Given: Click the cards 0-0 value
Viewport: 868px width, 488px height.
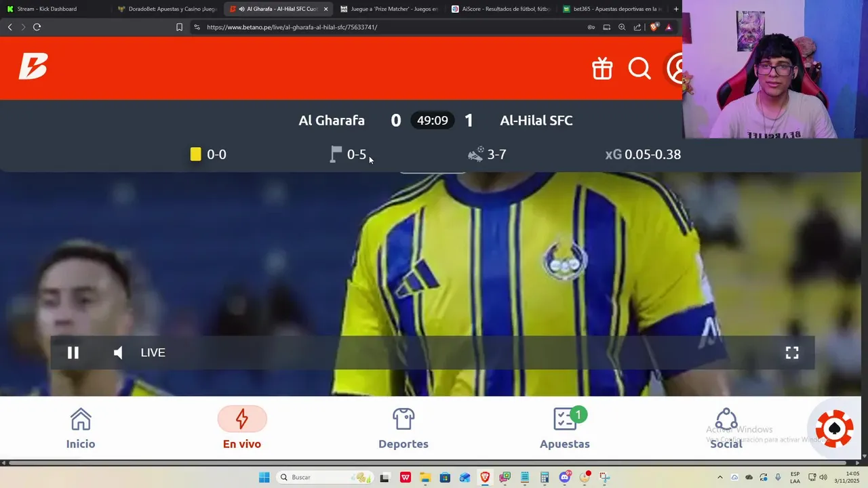Looking at the screenshot, I should (x=216, y=155).
